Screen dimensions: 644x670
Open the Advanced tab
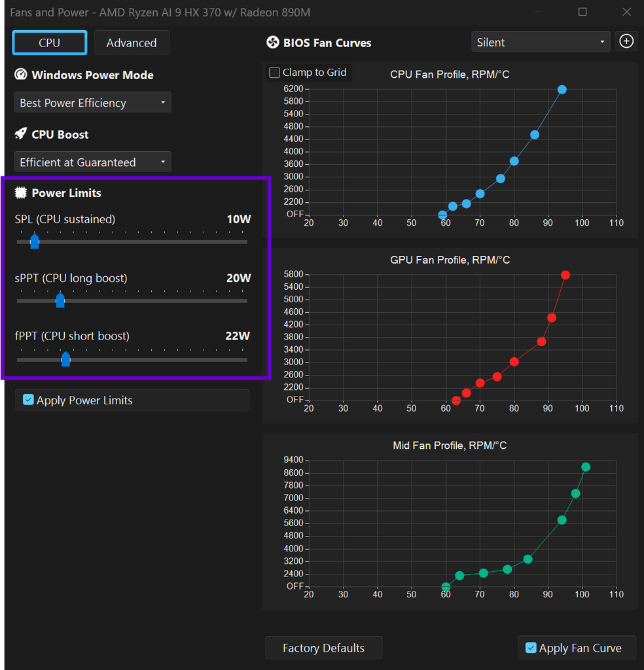[132, 43]
